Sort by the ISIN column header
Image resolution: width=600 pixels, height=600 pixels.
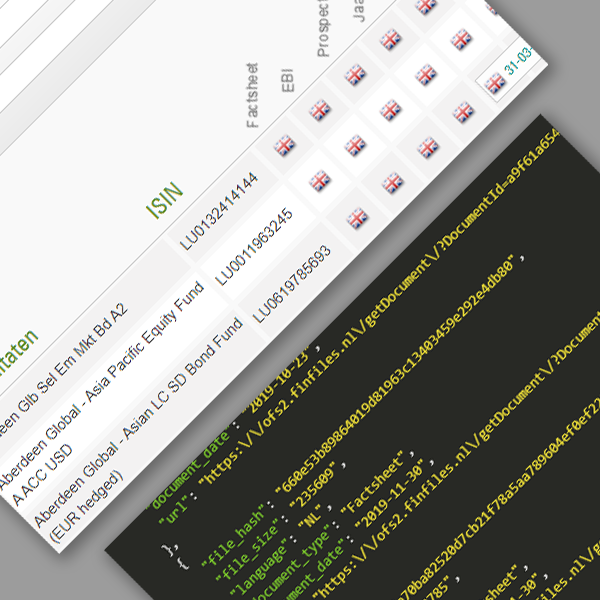pos(165,200)
